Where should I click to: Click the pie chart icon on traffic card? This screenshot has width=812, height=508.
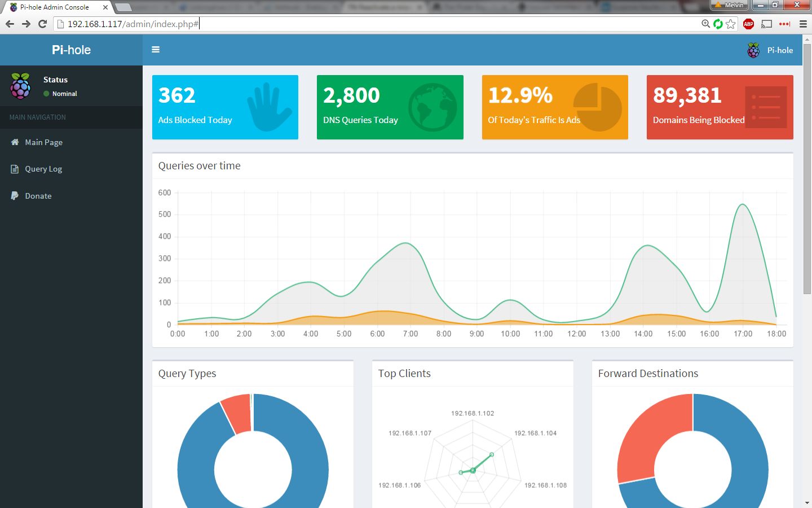point(598,107)
